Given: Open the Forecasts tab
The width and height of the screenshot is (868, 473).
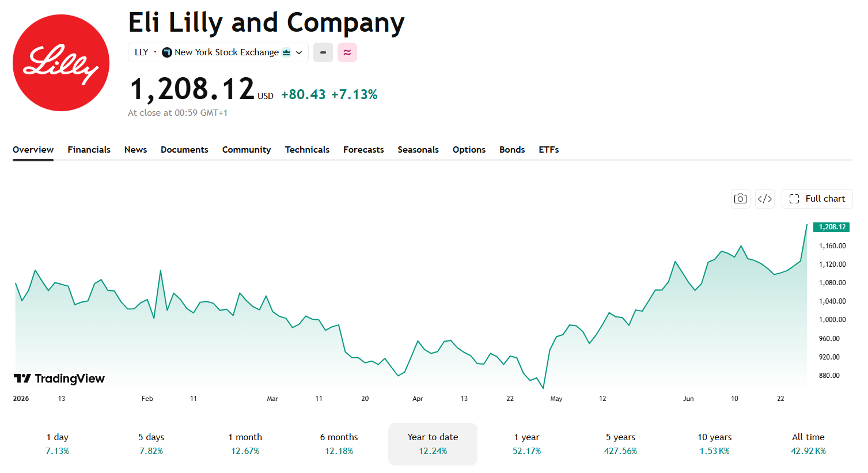Looking at the screenshot, I should 363,150.
